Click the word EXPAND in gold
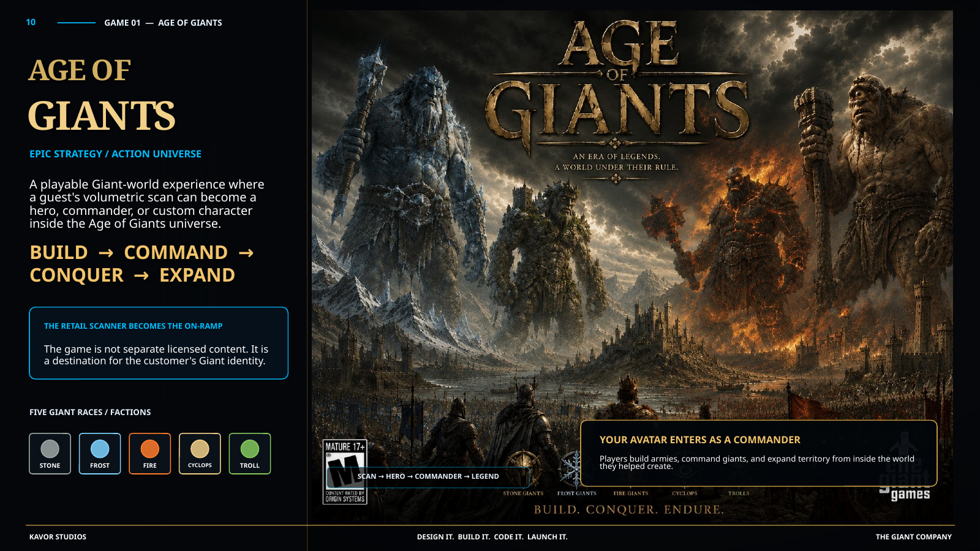Image resolution: width=980 pixels, height=551 pixels. 197,275
